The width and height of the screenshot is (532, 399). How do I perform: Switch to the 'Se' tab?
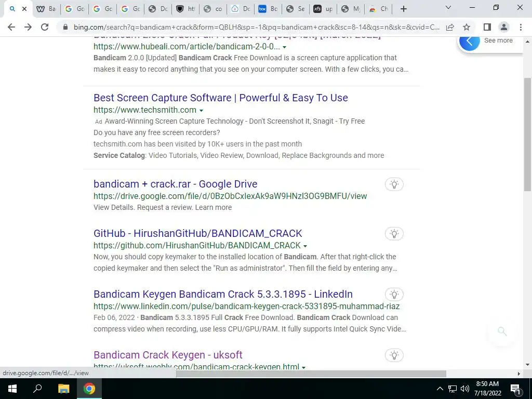[x=296, y=9]
